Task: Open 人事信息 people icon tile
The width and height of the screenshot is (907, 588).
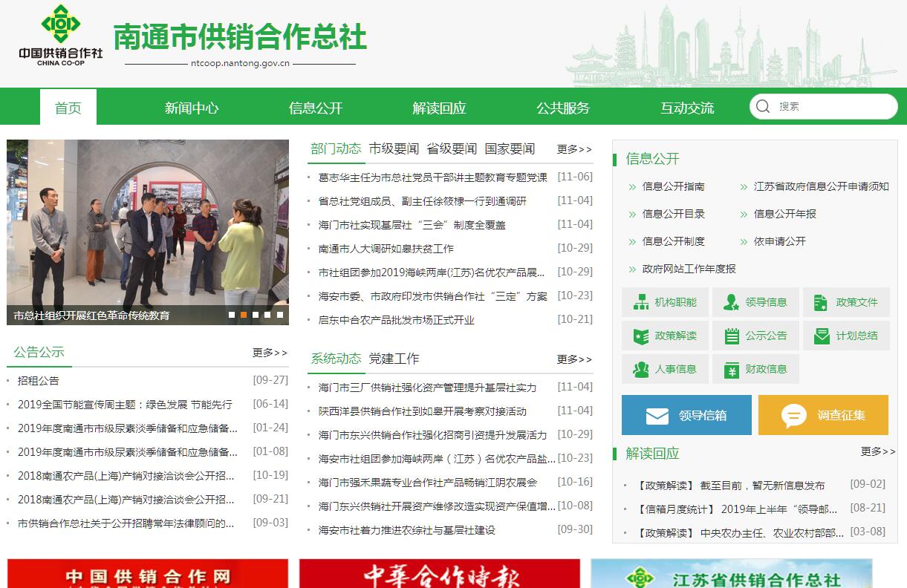Action: [x=664, y=369]
